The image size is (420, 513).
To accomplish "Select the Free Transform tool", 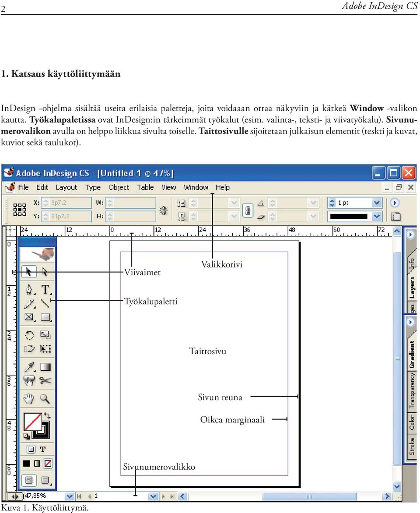I will 45,349.
